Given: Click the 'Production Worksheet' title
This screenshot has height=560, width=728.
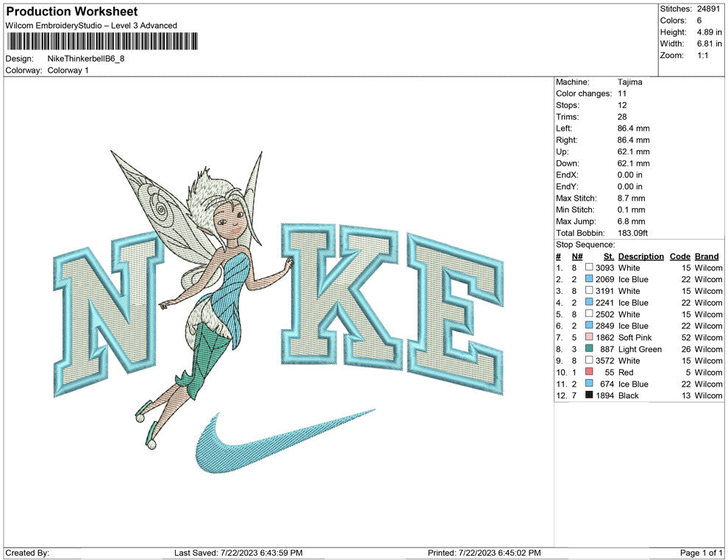Looking at the screenshot, I should coord(72,12).
